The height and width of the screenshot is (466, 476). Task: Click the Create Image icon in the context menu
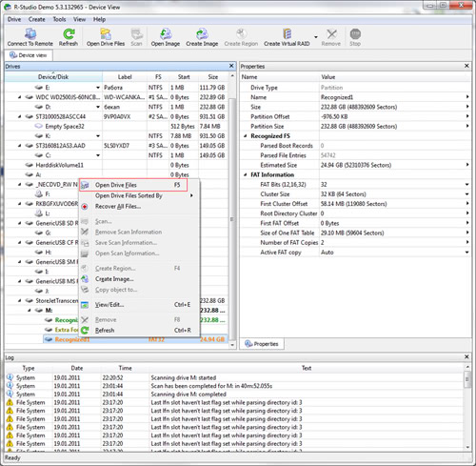tap(85, 279)
